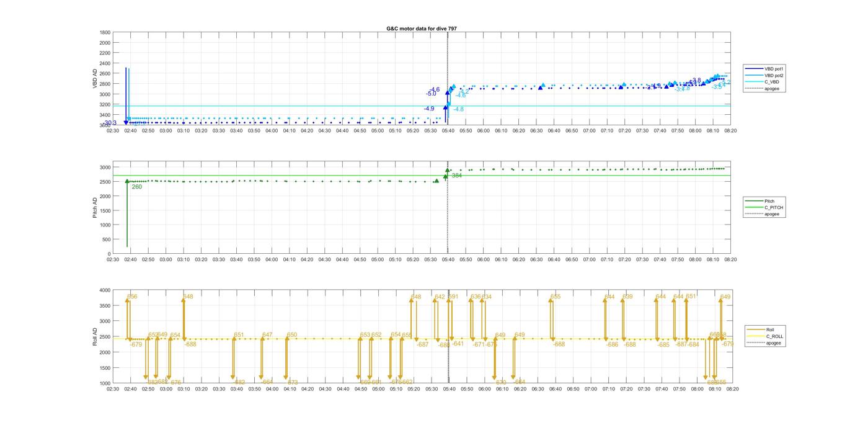This screenshot has width=868, height=430.
Task: Click the 'Pitch AD' y-axis label
Action: coord(95,208)
